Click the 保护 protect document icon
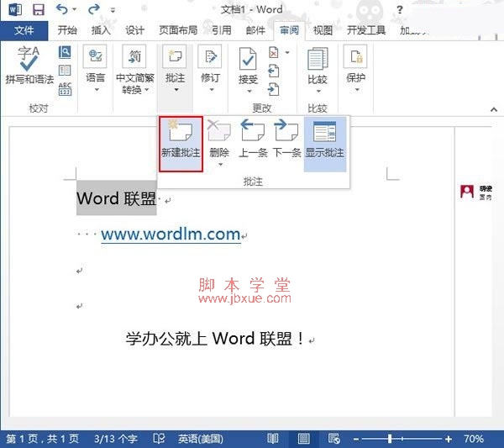The height and width of the screenshot is (448, 504). point(355,56)
